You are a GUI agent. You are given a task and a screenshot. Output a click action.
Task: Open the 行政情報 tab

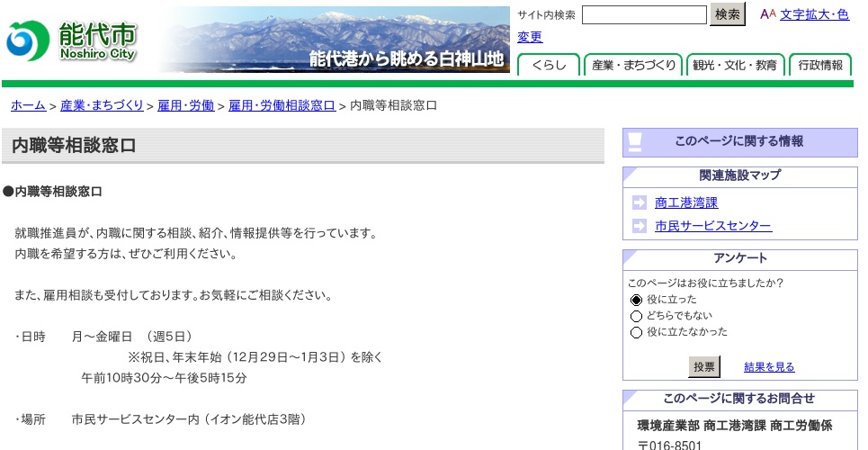[820, 65]
